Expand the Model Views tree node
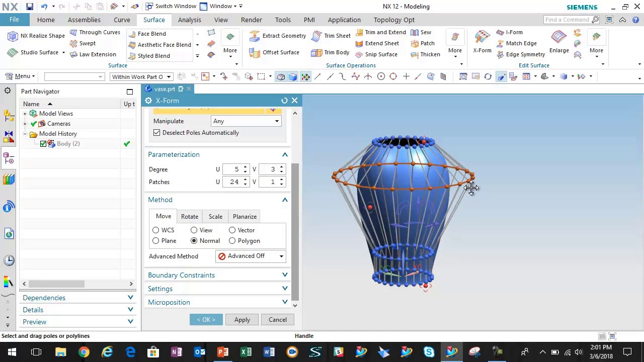The height and width of the screenshot is (362, 644). [25, 114]
